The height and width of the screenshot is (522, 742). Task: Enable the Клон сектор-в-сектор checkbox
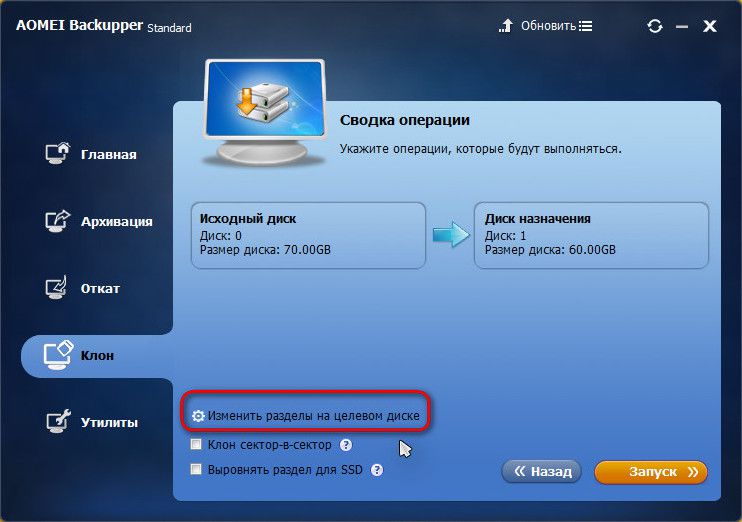click(196, 444)
